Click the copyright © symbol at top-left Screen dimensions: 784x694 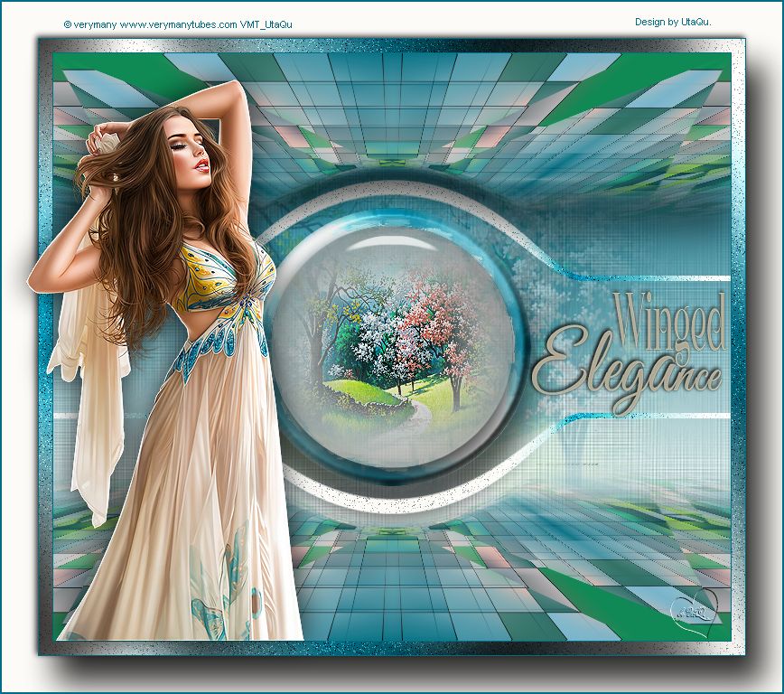pyautogui.click(x=68, y=24)
